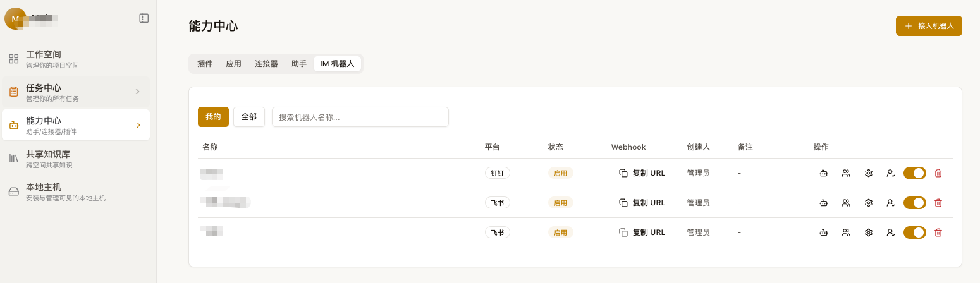Toggle off the first 飞书 robot switch

(915, 203)
